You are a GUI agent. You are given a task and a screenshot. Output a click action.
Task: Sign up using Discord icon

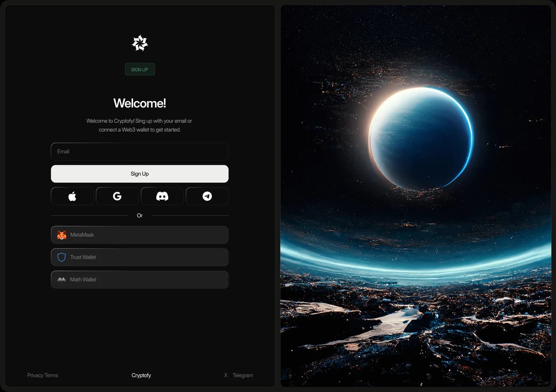[162, 196]
